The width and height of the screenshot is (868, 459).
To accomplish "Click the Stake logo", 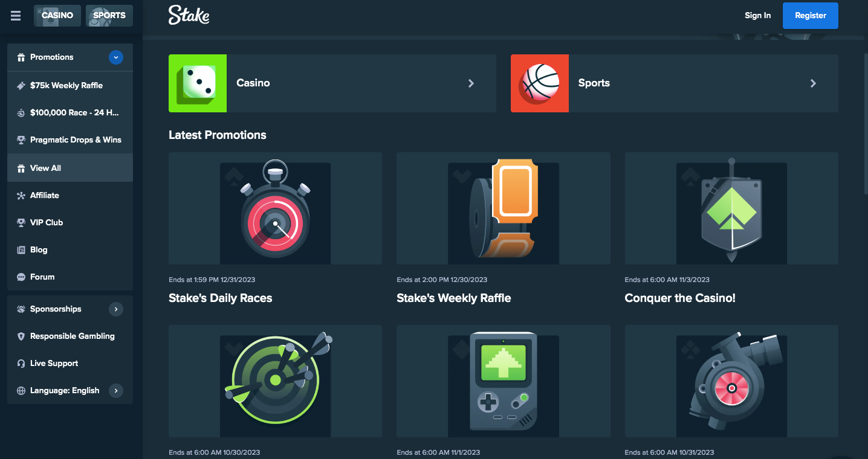I will pos(189,15).
